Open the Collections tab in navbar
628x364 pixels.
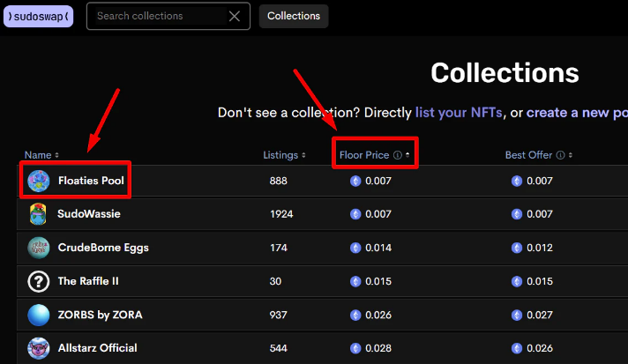(293, 16)
